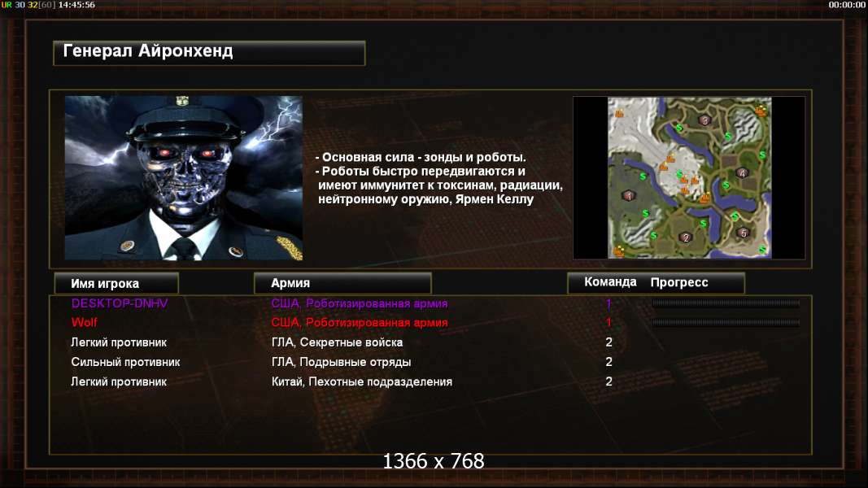Viewport: 868px width, 488px height.
Task: Click start position marker 1 on minimap
Action: coord(628,196)
